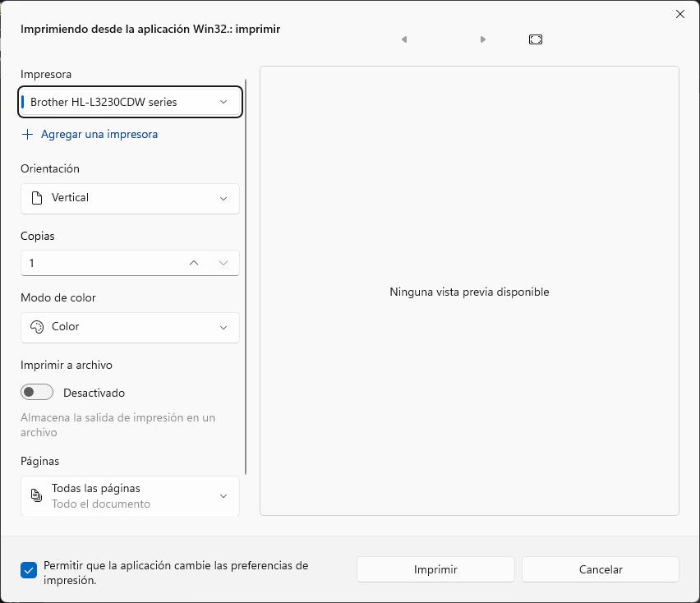Click the page icon in Orientación field
Image resolution: width=700 pixels, height=603 pixels.
pos(36,198)
